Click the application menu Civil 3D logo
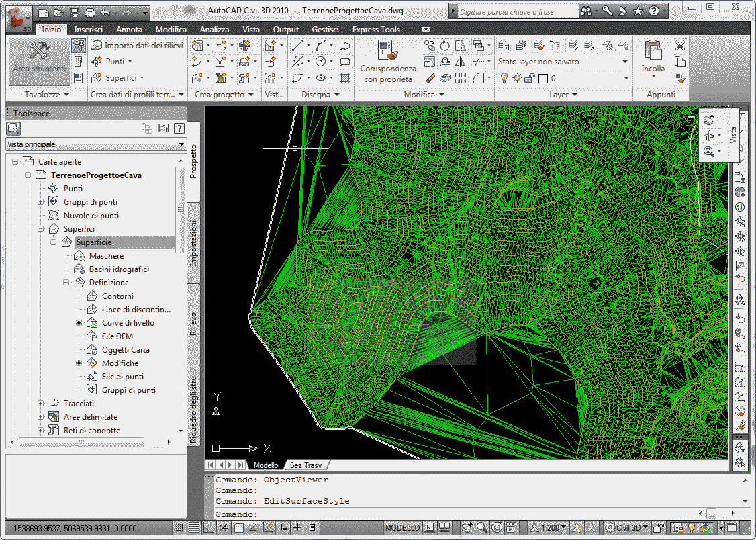 coord(18,20)
